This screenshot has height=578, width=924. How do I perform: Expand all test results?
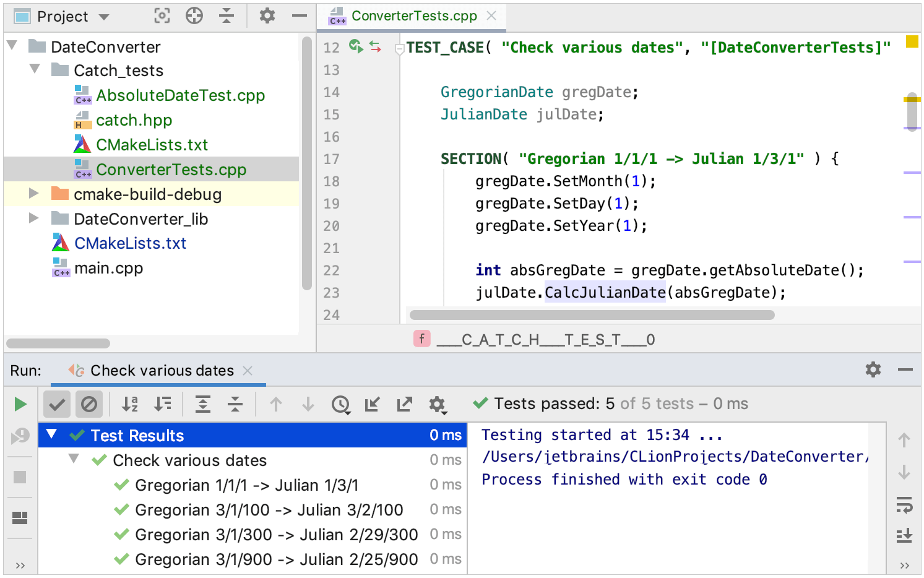click(x=203, y=404)
